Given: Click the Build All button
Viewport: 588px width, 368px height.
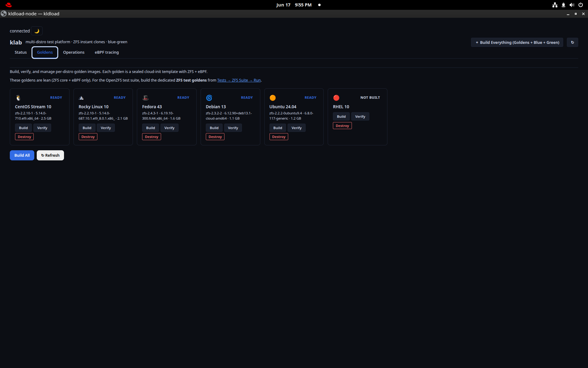Looking at the screenshot, I should click(x=22, y=155).
